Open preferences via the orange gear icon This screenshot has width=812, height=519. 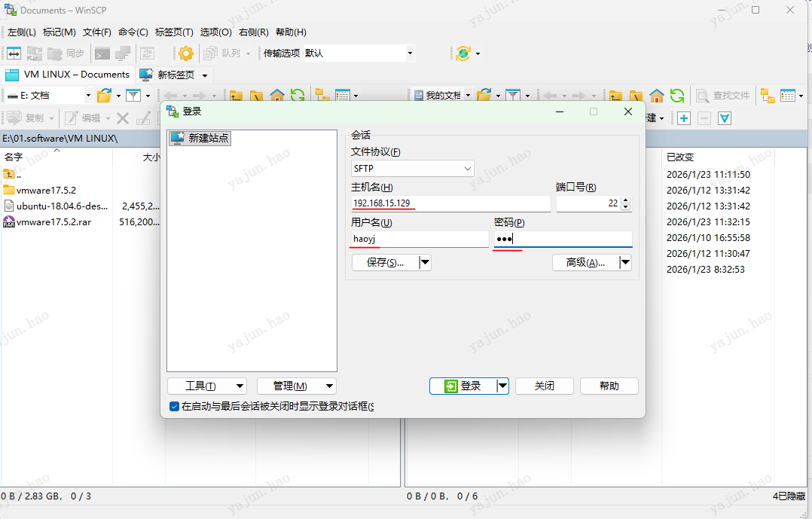click(x=186, y=53)
